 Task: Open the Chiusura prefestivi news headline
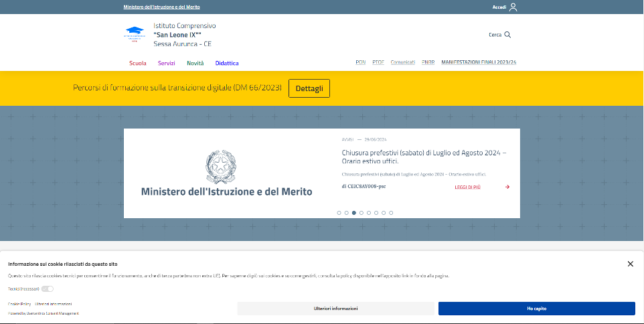pyautogui.click(x=424, y=157)
